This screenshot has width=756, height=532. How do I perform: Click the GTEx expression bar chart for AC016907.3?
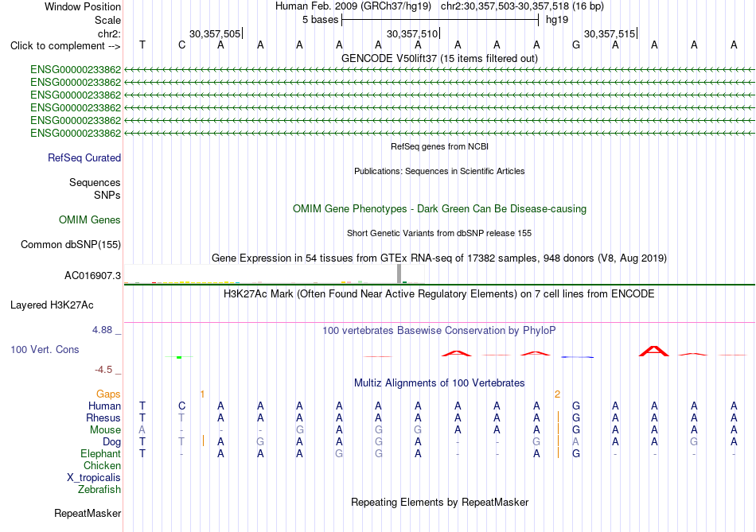pos(274,274)
